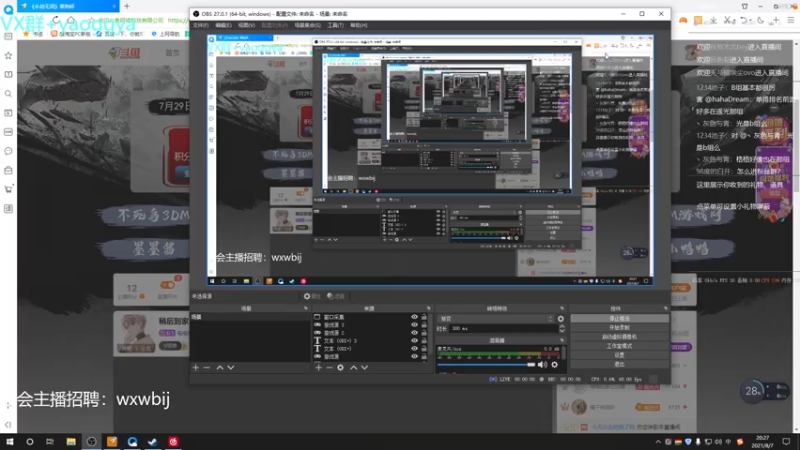Enable 工作室模式 studio mode
This screenshot has width=800, height=450.
pyautogui.click(x=619, y=346)
